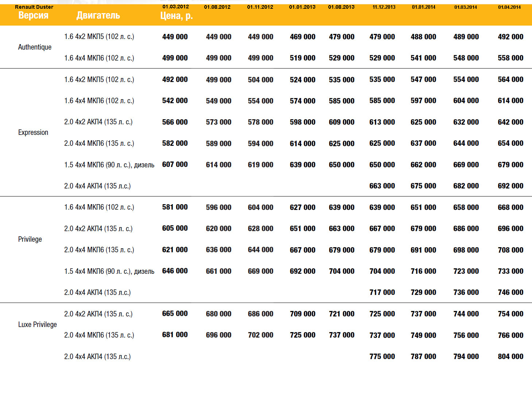Select Expression engine 2.0 4x2 АКП4 row label

tap(99, 122)
